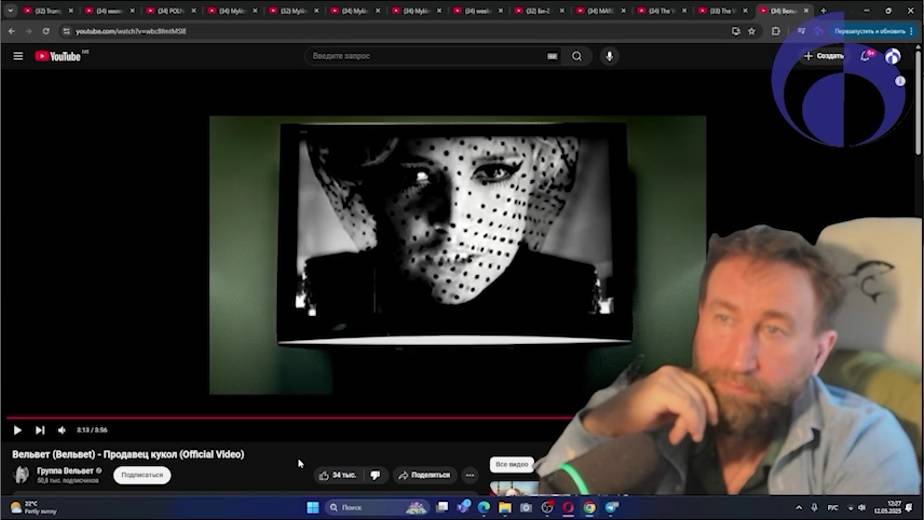Reload the page with the refresh icon
Screen dimensions: 924x520
pyautogui.click(x=46, y=31)
